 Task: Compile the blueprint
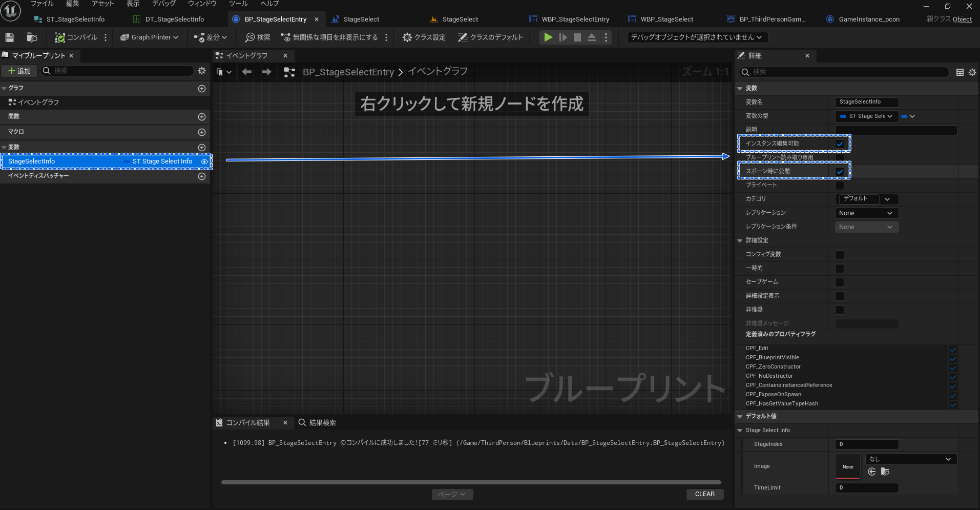(x=75, y=37)
